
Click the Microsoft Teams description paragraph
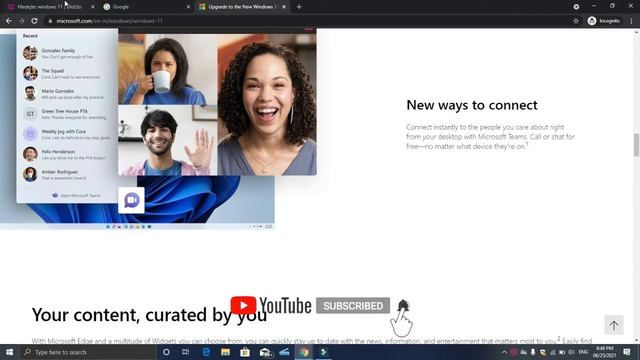(490, 137)
